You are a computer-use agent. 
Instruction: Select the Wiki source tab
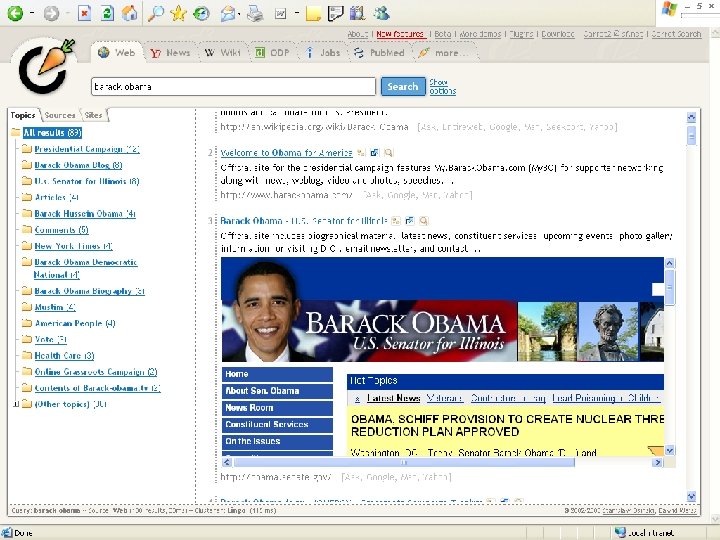(222, 53)
